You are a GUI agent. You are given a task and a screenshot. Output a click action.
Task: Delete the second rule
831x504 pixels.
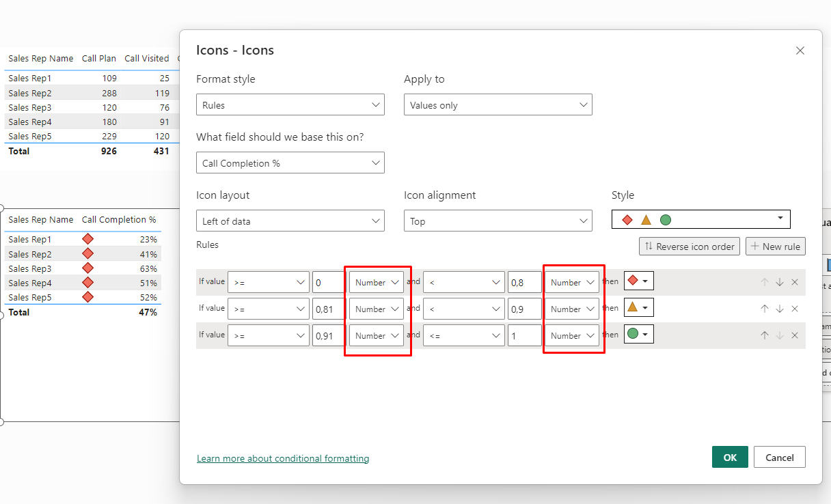click(795, 309)
